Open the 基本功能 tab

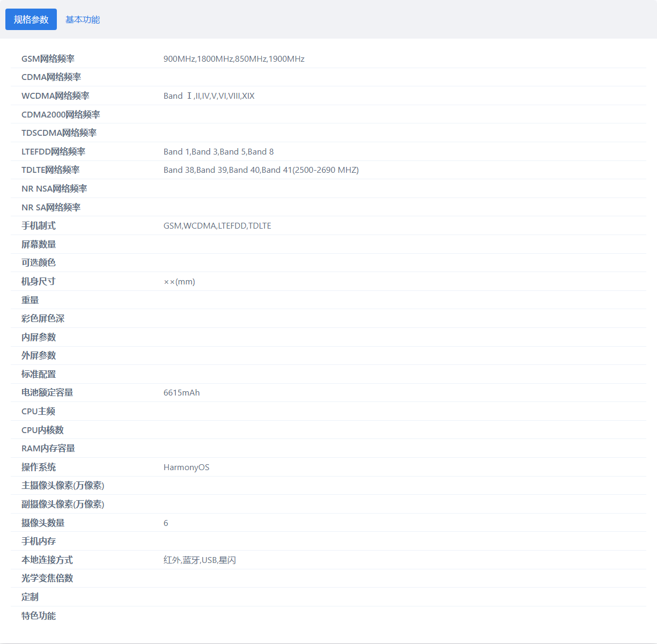tap(83, 19)
